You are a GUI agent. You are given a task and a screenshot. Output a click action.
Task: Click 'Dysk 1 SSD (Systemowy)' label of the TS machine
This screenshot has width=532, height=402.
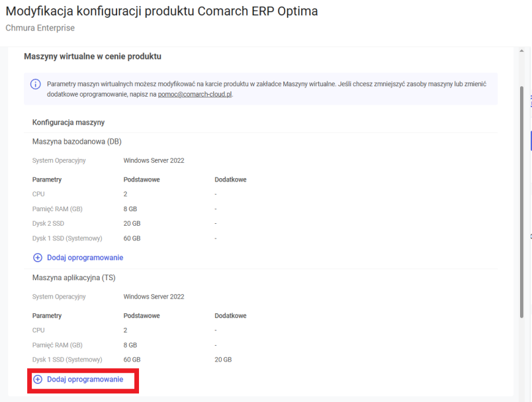coord(67,360)
